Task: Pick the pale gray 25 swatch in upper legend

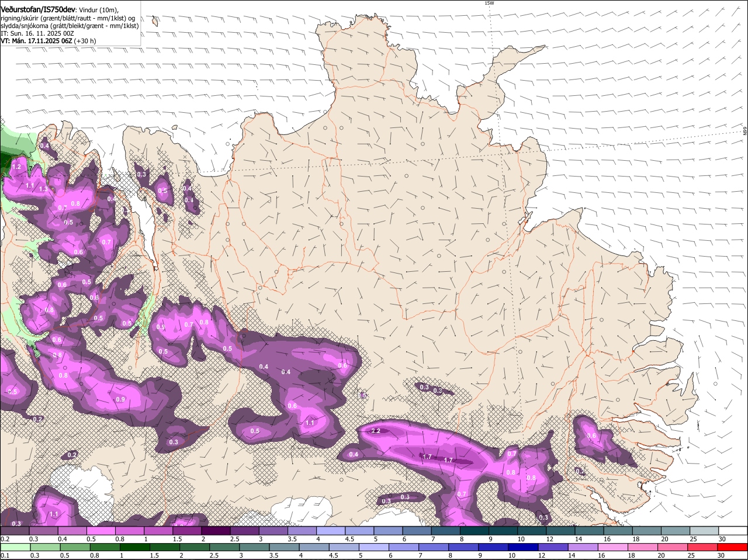Action: pos(704,530)
